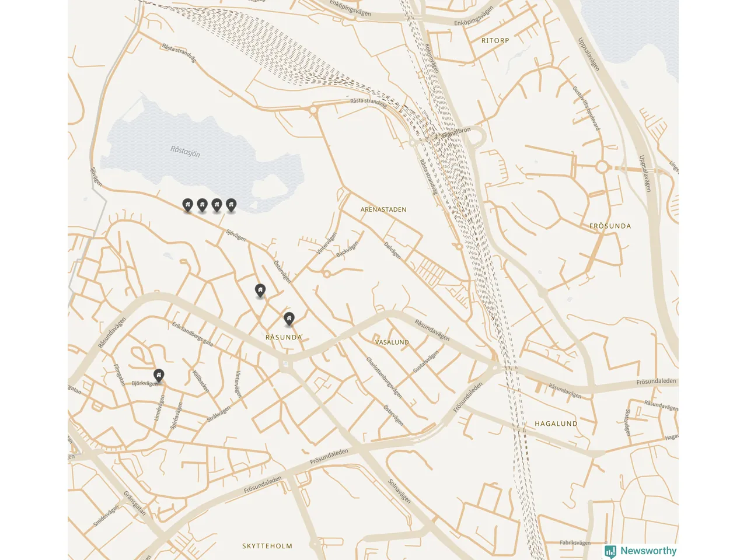747x560 pixels.
Task: Click the roundabout south of Råsunda label
Action: pos(285,365)
